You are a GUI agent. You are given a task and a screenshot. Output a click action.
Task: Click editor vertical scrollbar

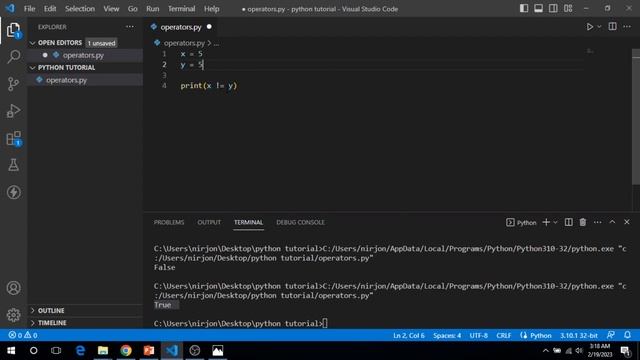(636, 118)
